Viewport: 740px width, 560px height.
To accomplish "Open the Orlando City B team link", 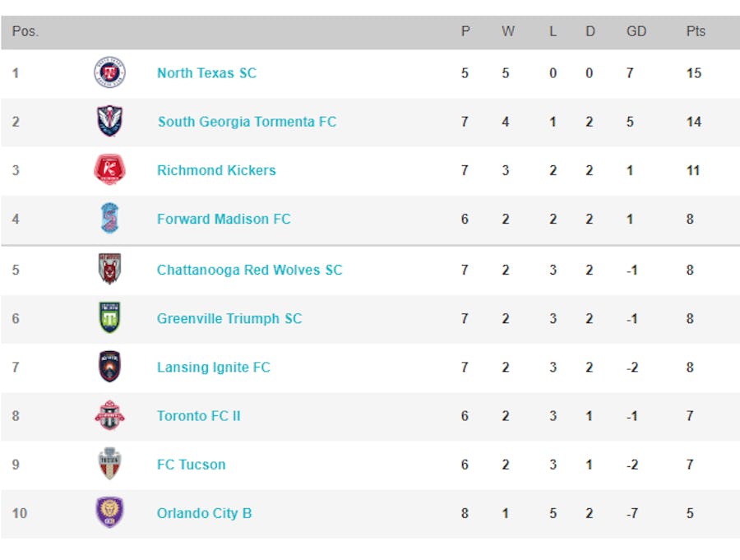I will pyautogui.click(x=204, y=513).
